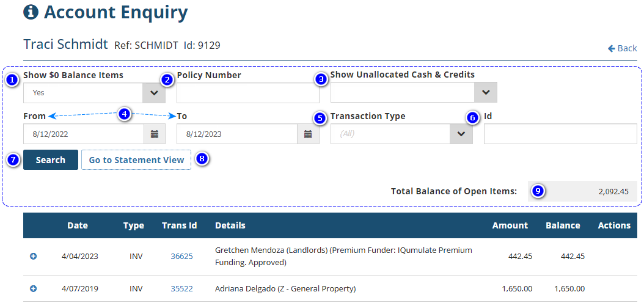Open transaction 36625 link

(181, 256)
